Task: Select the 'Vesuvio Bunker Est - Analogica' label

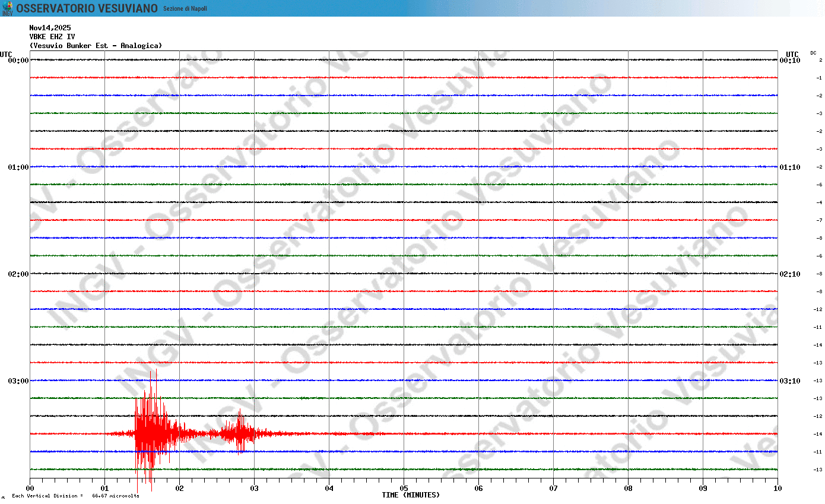Action: 94,45
